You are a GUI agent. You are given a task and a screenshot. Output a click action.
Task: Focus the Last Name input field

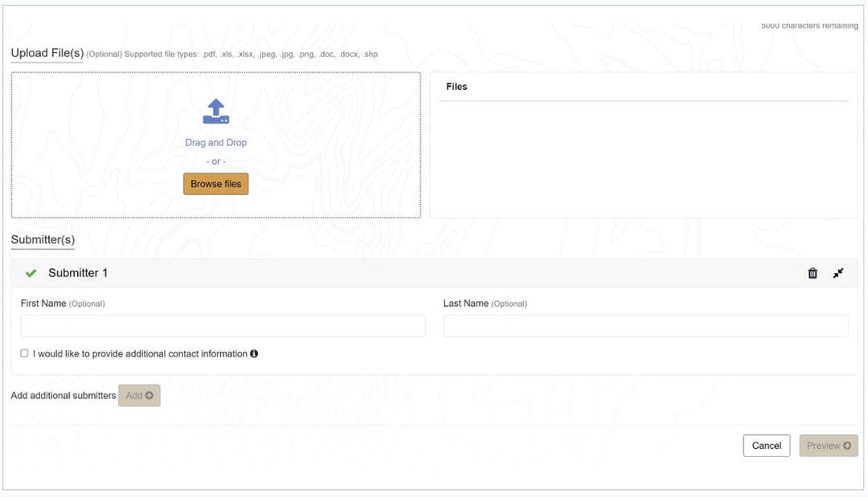(x=645, y=326)
